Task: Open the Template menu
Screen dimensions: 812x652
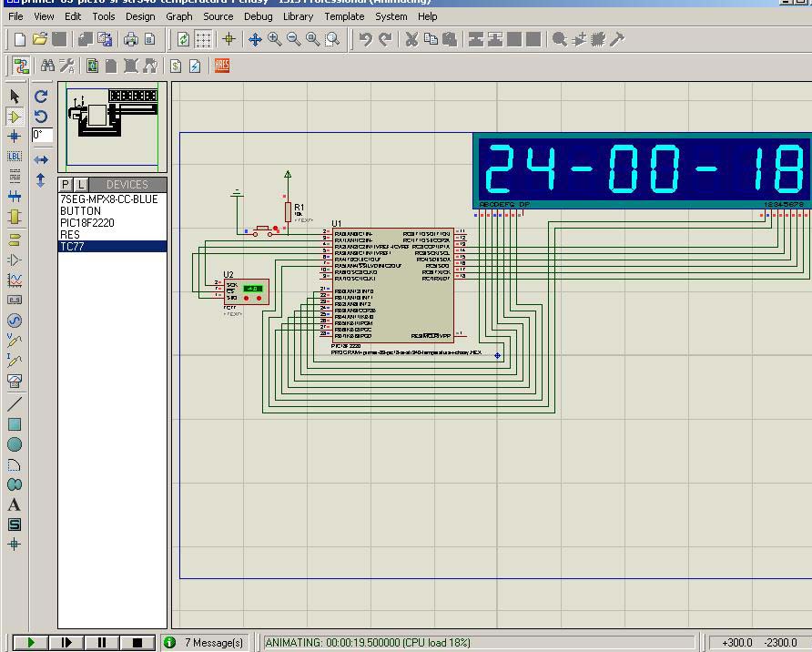Action: click(x=344, y=16)
